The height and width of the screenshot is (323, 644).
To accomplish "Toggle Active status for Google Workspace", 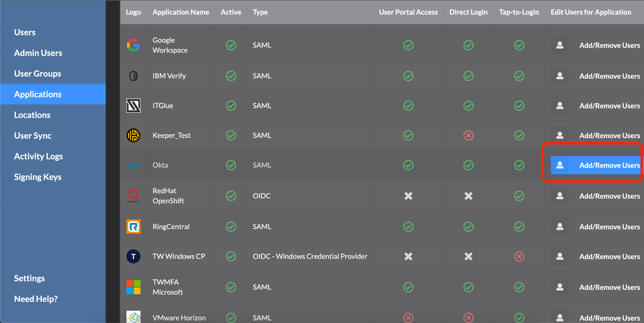I will 231,45.
